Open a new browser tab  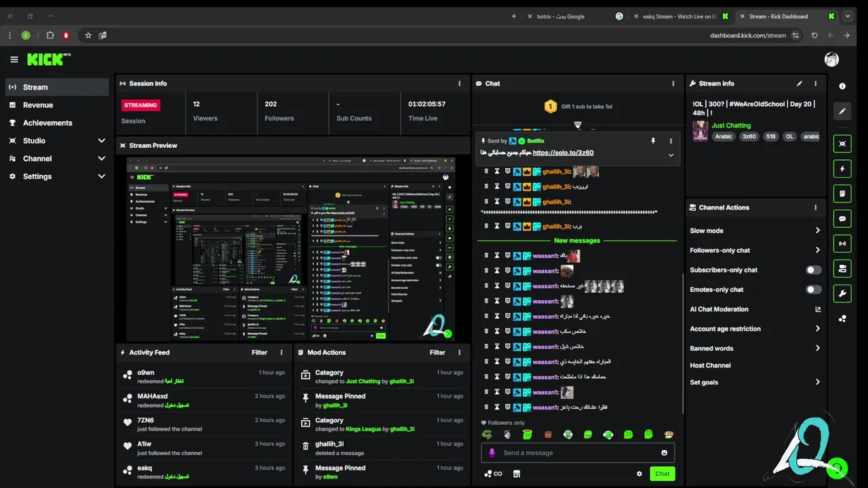point(514,16)
